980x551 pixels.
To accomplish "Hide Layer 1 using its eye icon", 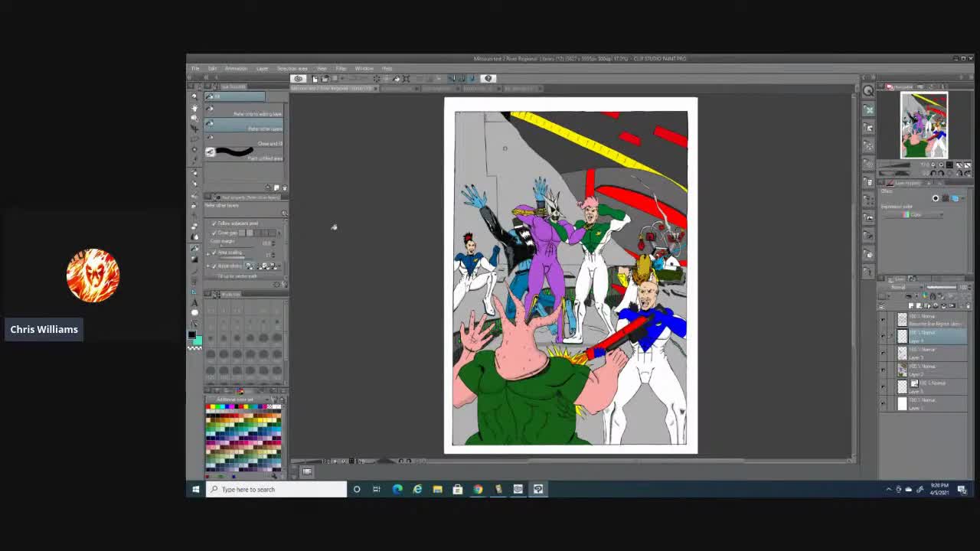I will pyautogui.click(x=883, y=403).
